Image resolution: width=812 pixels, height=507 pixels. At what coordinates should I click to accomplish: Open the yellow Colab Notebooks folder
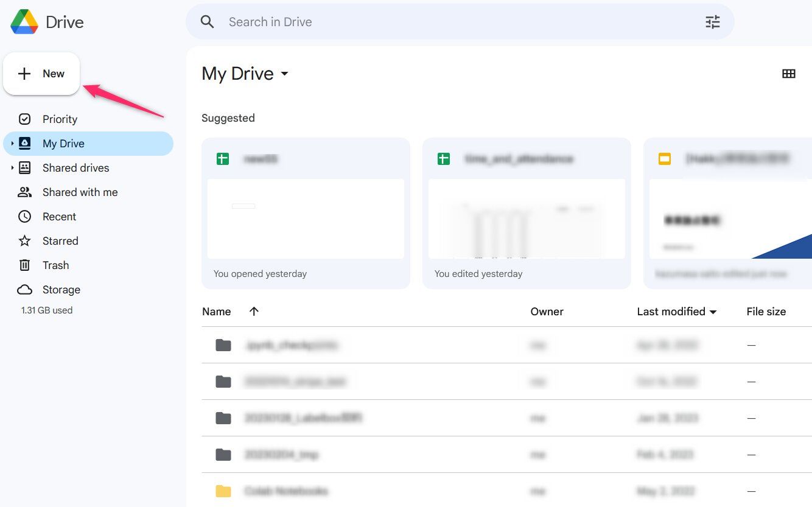click(286, 491)
